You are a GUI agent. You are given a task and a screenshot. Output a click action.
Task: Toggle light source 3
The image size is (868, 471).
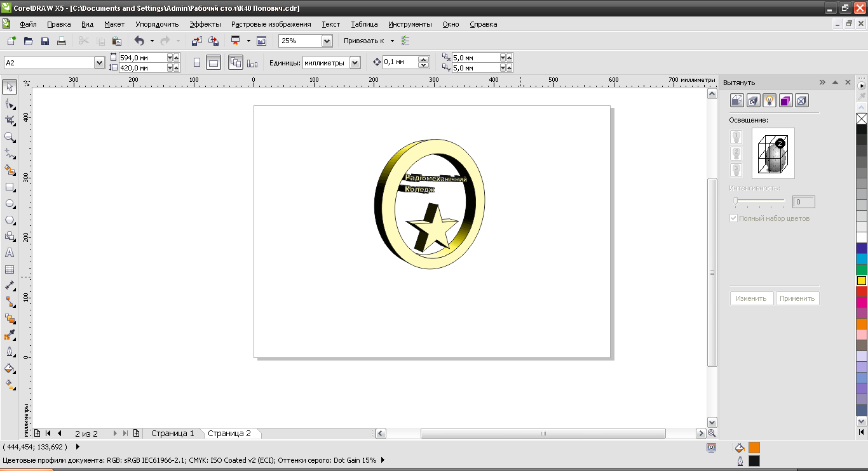coord(736,170)
